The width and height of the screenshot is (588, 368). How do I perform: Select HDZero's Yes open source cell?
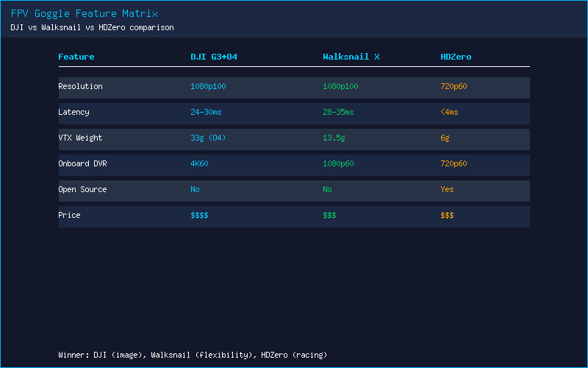[x=447, y=190]
